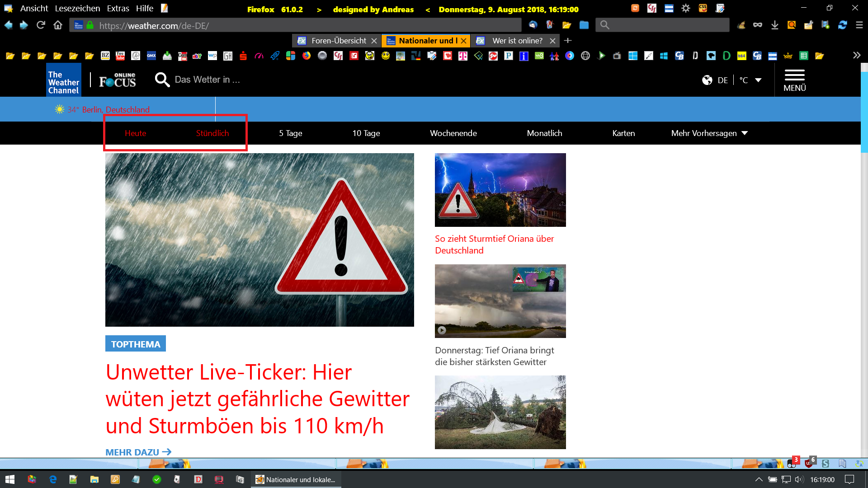Open the GMX bookmark icon
868x488 pixels.
[151, 56]
